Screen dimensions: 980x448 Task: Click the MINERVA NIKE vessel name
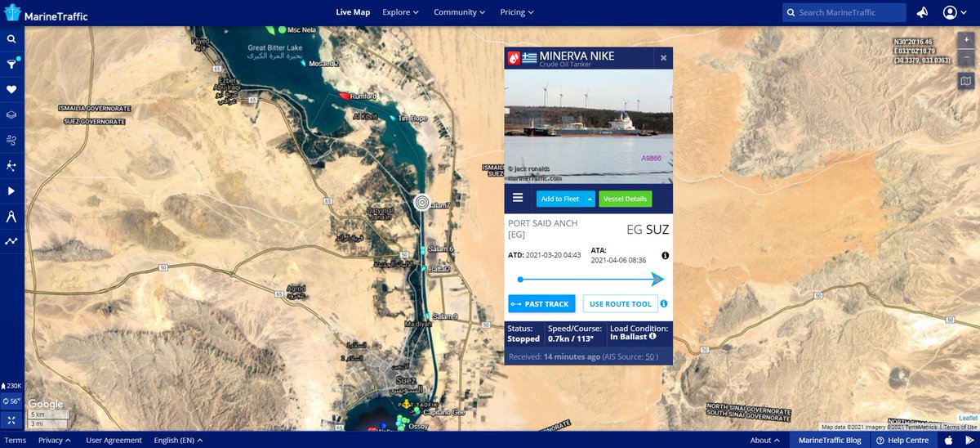click(577, 56)
